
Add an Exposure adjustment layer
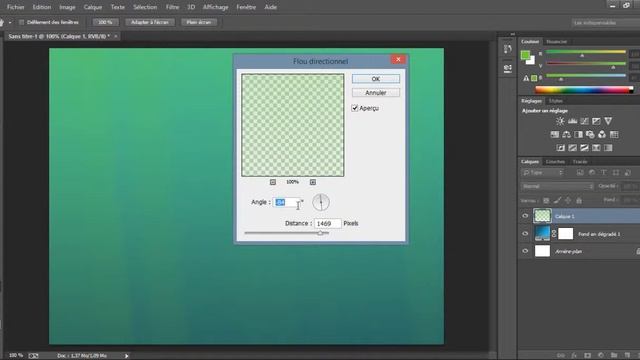tap(596, 121)
